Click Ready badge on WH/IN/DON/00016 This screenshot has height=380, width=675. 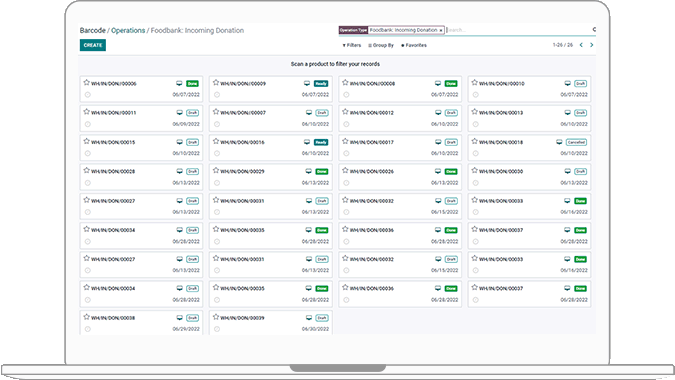pyautogui.click(x=321, y=142)
